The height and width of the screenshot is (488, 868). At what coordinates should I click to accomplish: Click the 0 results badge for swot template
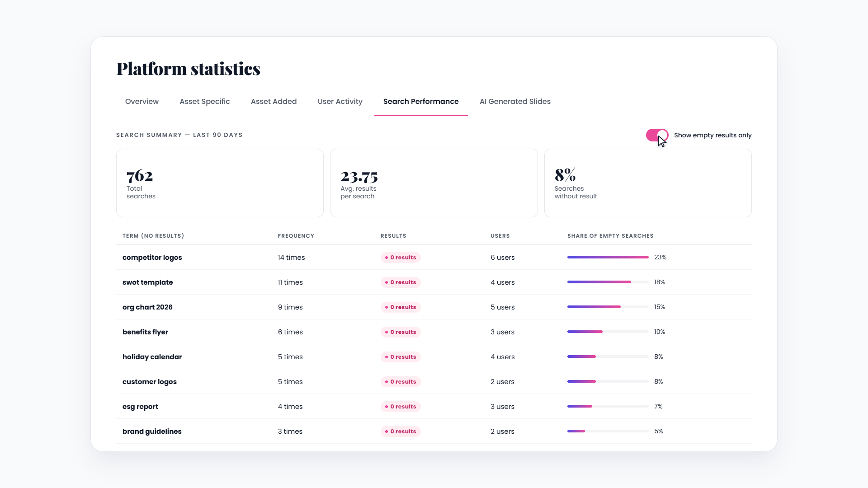(401, 282)
